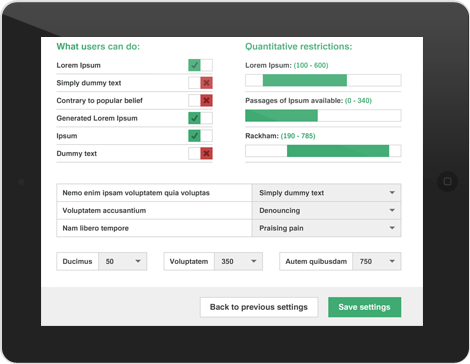This screenshot has height=364, width=470.
Task: Click Back to previous settings button
Action: [259, 307]
